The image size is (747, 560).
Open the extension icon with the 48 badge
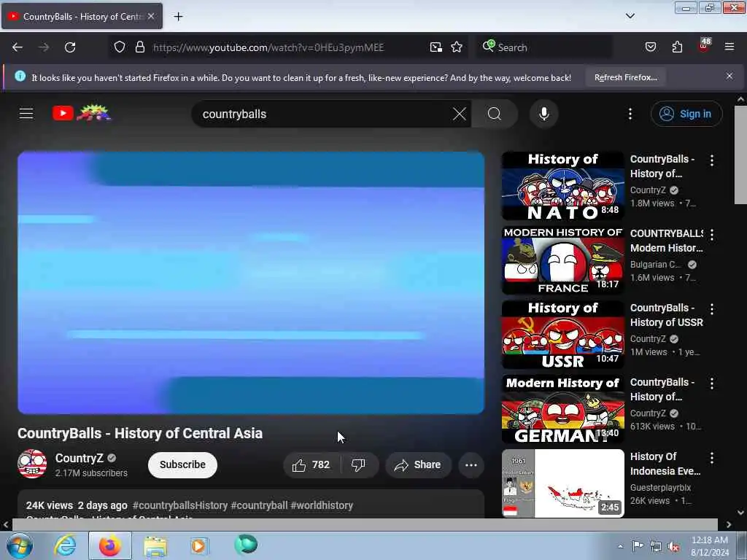(704, 45)
